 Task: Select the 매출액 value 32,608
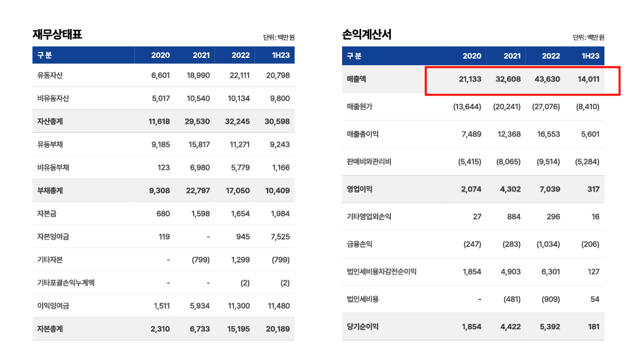pos(508,79)
